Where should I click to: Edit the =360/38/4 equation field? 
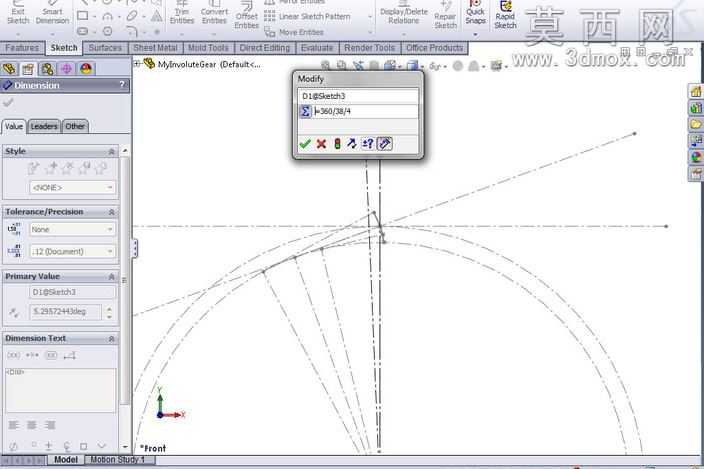click(x=365, y=111)
